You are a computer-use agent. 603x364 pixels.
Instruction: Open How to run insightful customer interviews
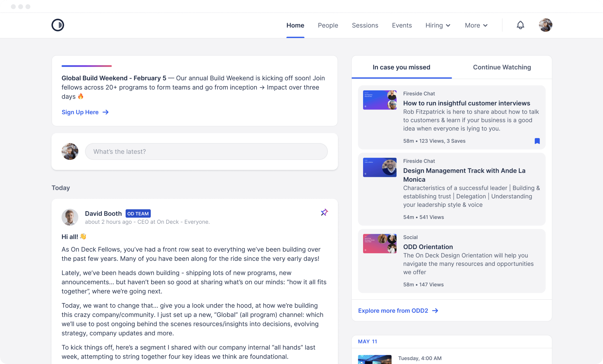467,103
